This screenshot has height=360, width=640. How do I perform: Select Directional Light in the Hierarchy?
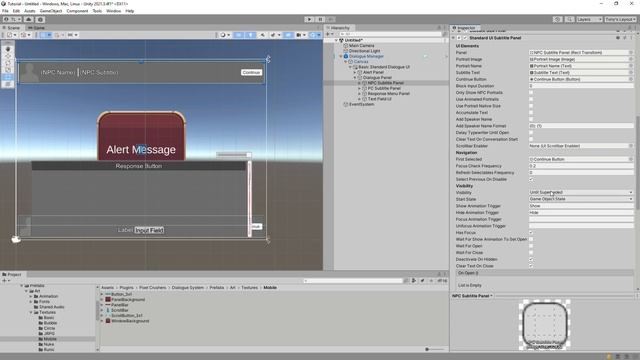pyautogui.click(x=364, y=51)
